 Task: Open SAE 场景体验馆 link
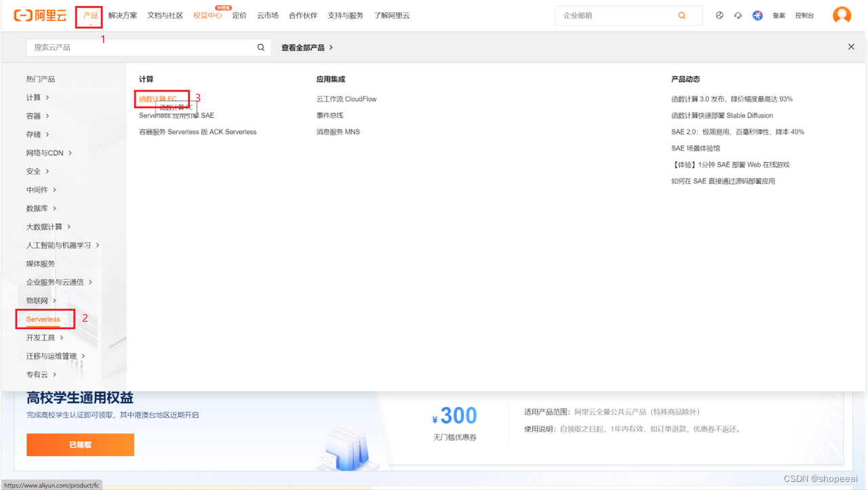[696, 148]
